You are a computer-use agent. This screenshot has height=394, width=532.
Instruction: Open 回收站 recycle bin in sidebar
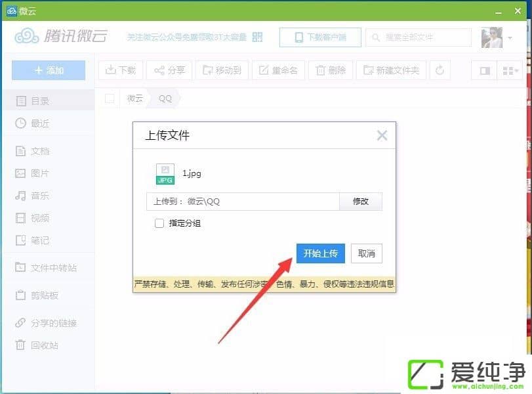click(x=45, y=345)
